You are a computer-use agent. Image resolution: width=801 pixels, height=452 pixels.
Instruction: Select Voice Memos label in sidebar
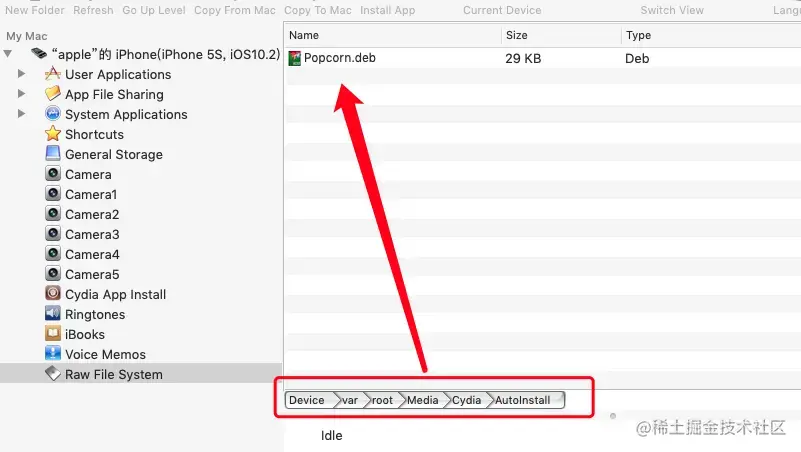(x=105, y=354)
